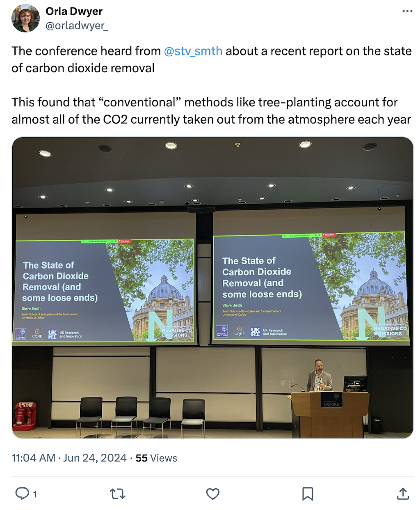Click the heart icon to like the post
Viewport: 420px width, 510px height.
[212, 494]
